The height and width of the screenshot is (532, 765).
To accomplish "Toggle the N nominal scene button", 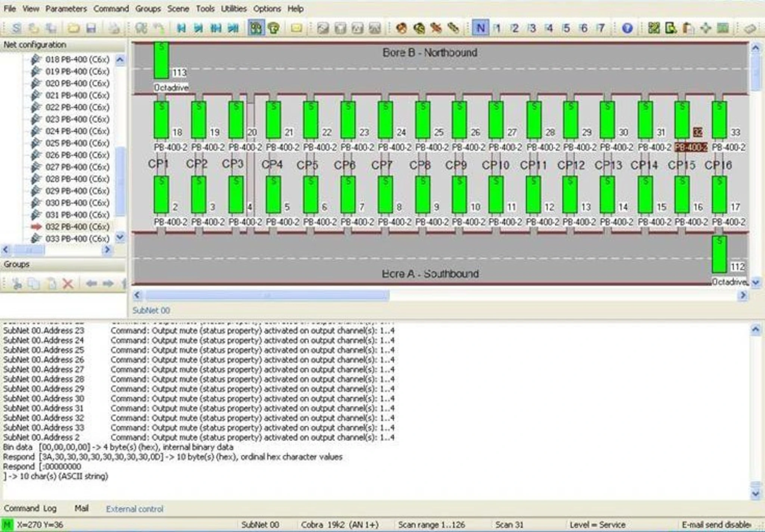I will pos(481,28).
